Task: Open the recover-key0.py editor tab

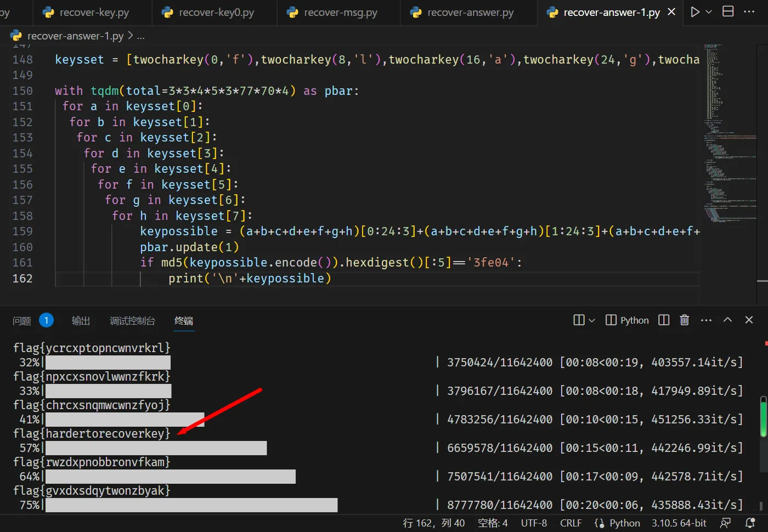Action: pyautogui.click(x=216, y=13)
